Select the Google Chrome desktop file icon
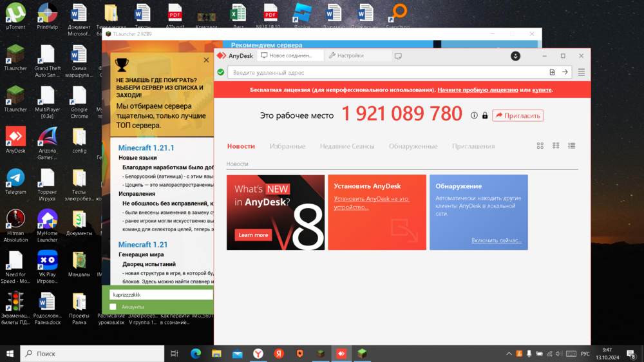 tap(79, 102)
